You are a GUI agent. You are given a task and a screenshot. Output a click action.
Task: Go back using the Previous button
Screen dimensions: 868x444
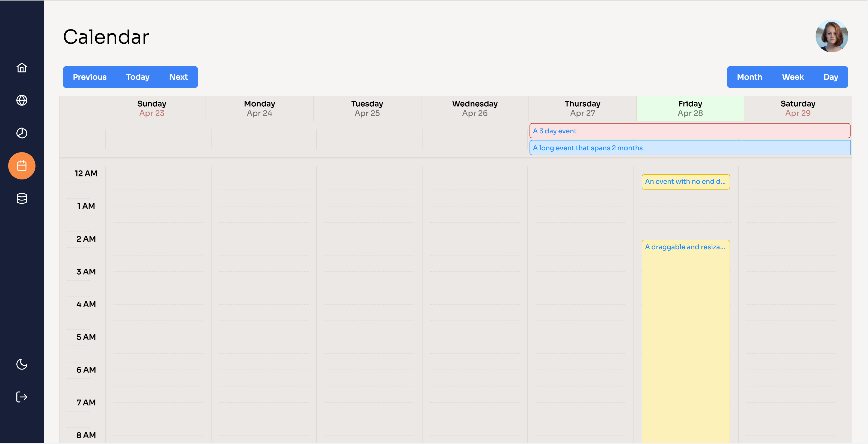(90, 77)
